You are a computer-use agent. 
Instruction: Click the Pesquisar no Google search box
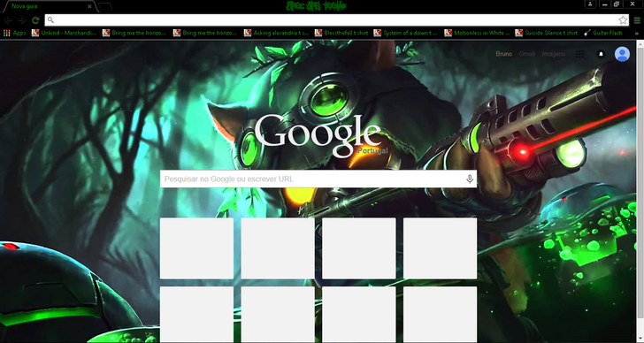pos(318,179)
